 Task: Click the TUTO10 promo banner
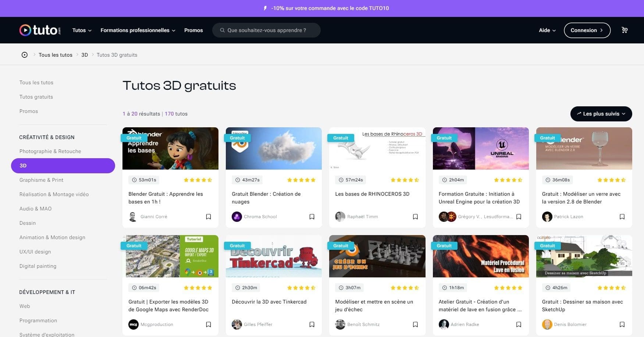[x=322, y=8]
